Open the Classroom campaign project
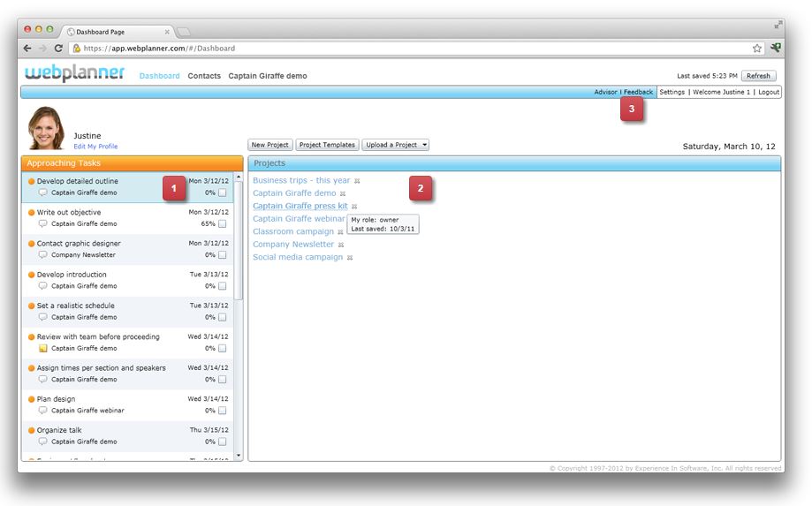This screenshot has height=506, width=812. [x=293, y=231]
